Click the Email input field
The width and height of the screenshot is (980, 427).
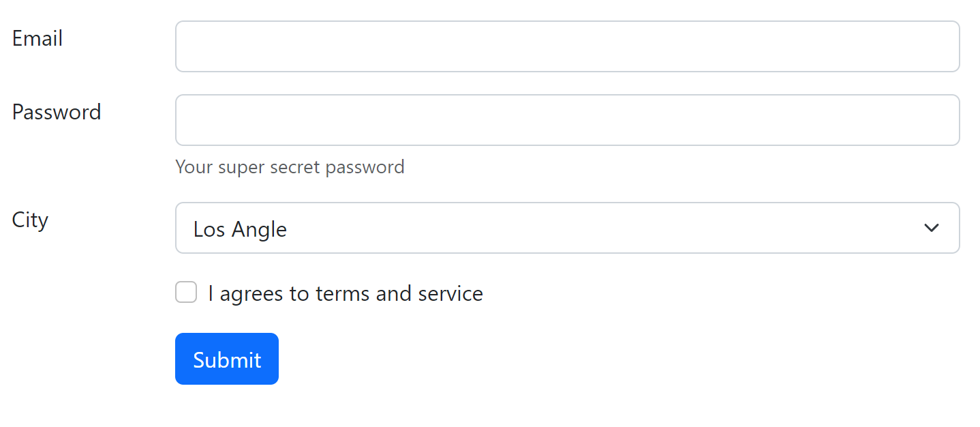567,46
